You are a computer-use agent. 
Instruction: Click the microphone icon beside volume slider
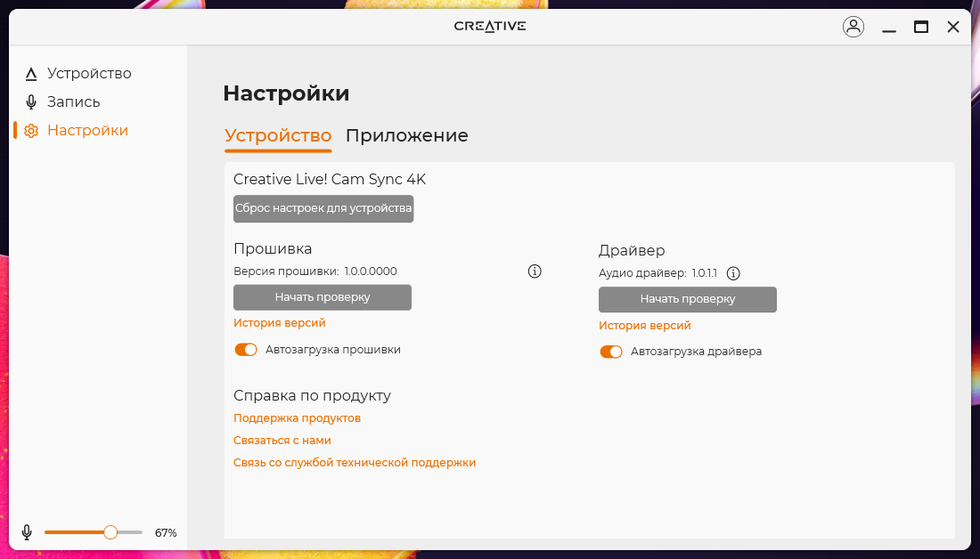pos(27,532)
